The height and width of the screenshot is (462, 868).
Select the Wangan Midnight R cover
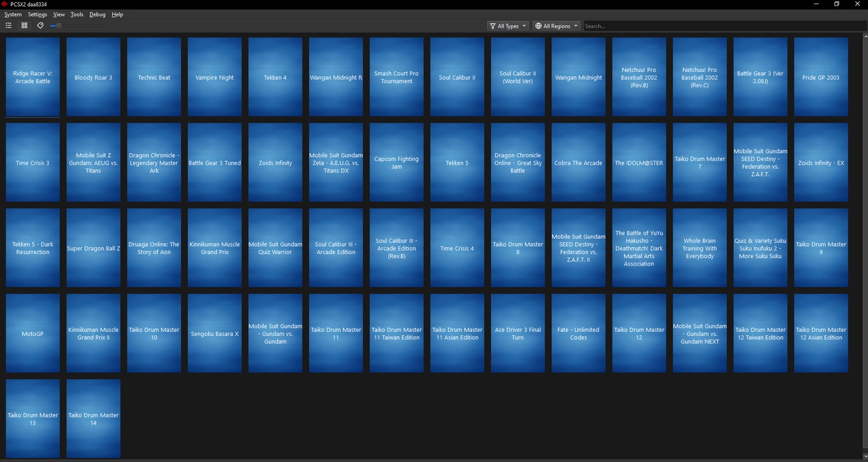pos(336,77)
